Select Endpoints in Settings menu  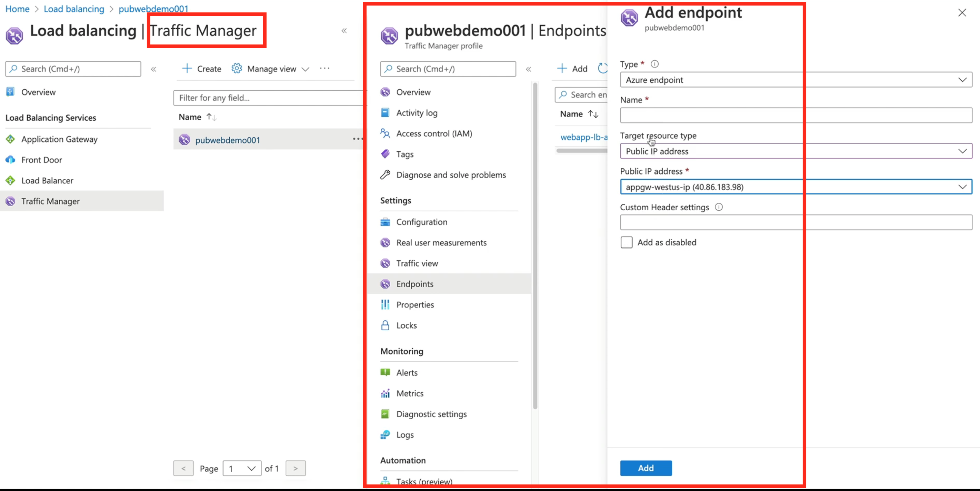(449, 284)
